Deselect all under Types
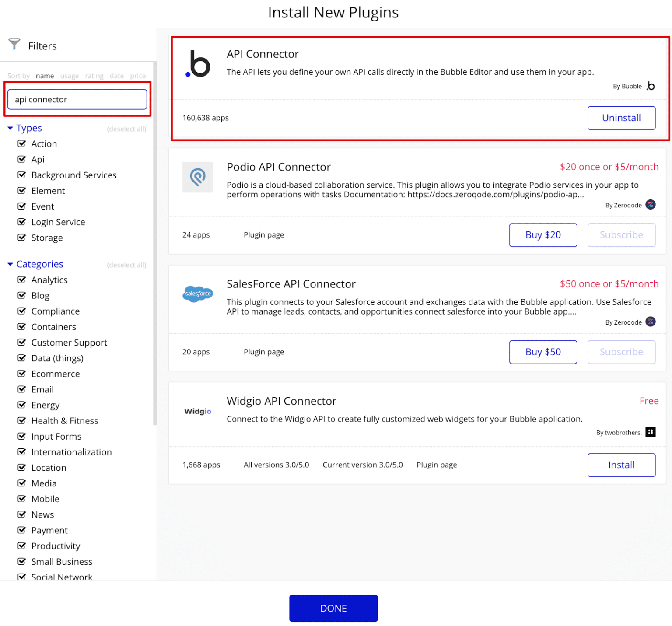The image size is (672, 626). pos(126,129)
